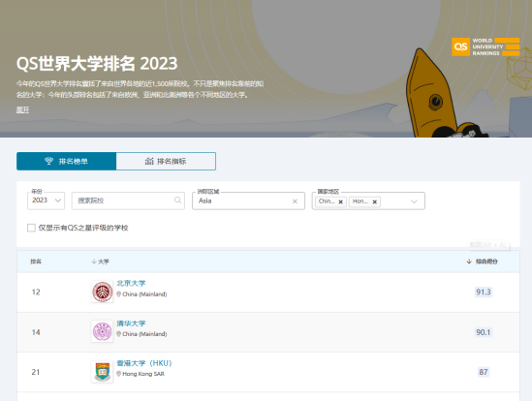Open the 北京大学 university link
532x401 pixels.
click(x=131, y=283)
